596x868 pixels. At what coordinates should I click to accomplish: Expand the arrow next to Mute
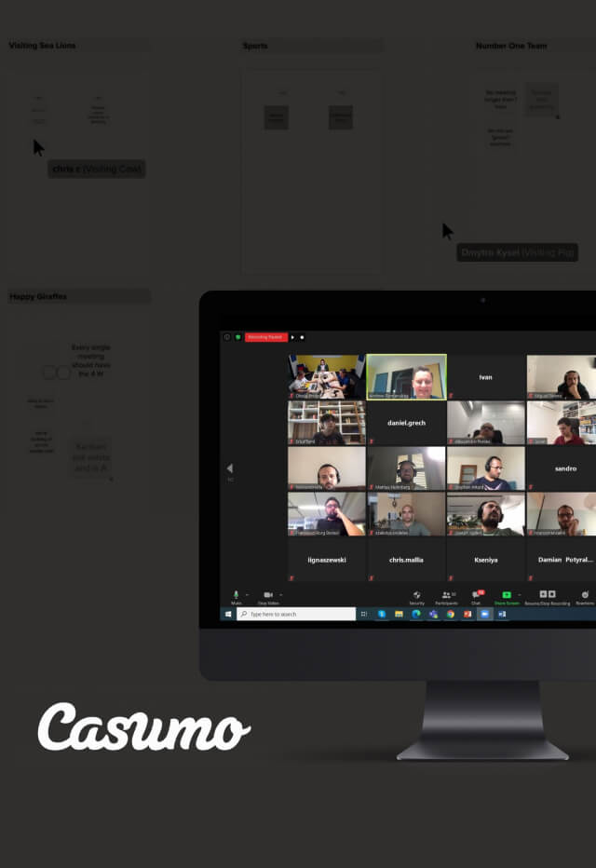[247, 594]
